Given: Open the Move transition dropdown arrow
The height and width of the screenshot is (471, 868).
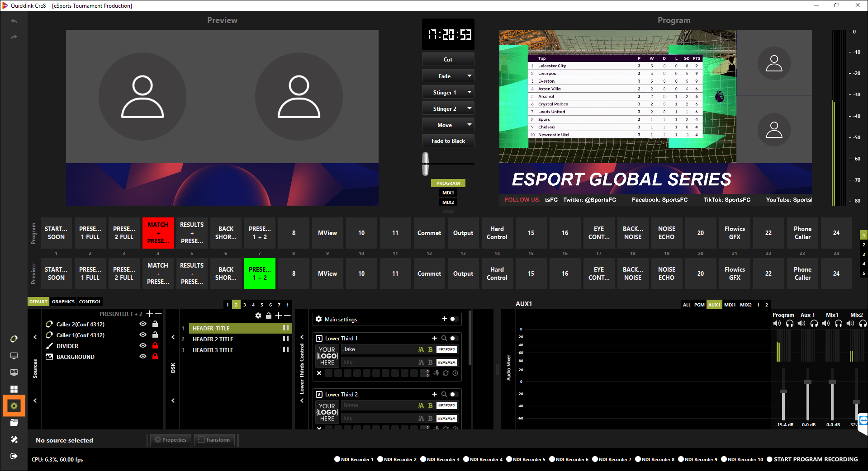Looking at the screenshot, I should tap(469, 125).
